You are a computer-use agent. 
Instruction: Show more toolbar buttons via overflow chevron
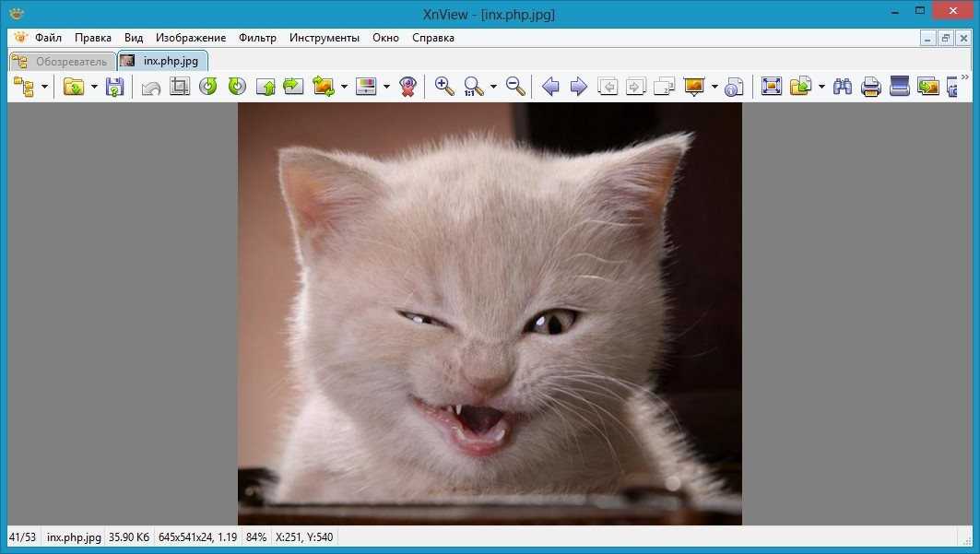(x=964, y=77)
